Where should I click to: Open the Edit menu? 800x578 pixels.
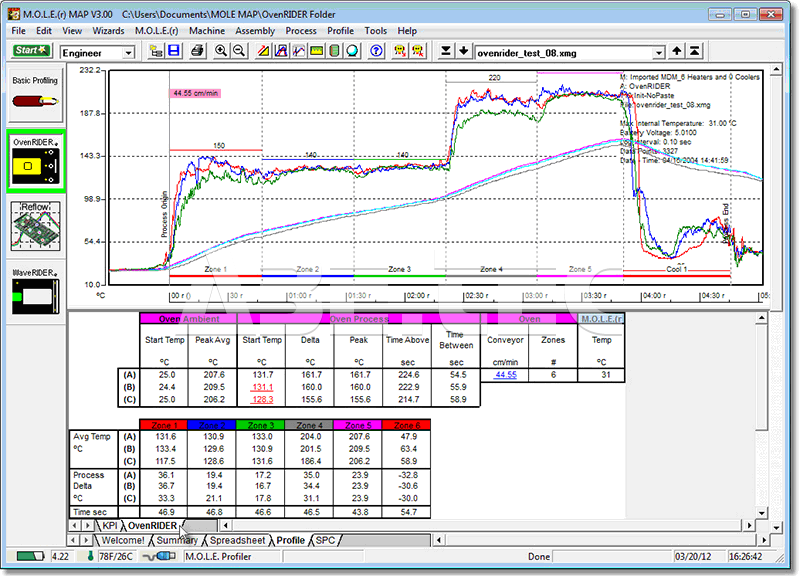click(44, 31)
